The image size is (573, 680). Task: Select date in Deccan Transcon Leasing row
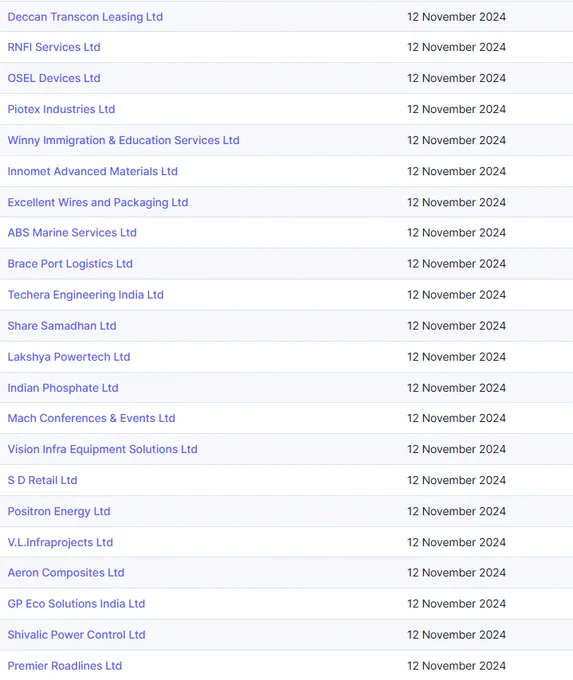coord(456,17)
